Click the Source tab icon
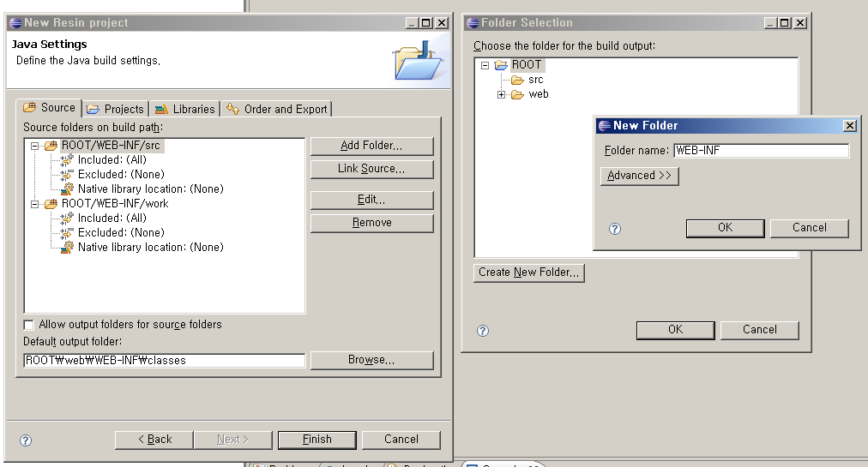The width and height of the screenshot is (868, 467). coord(29,107)
